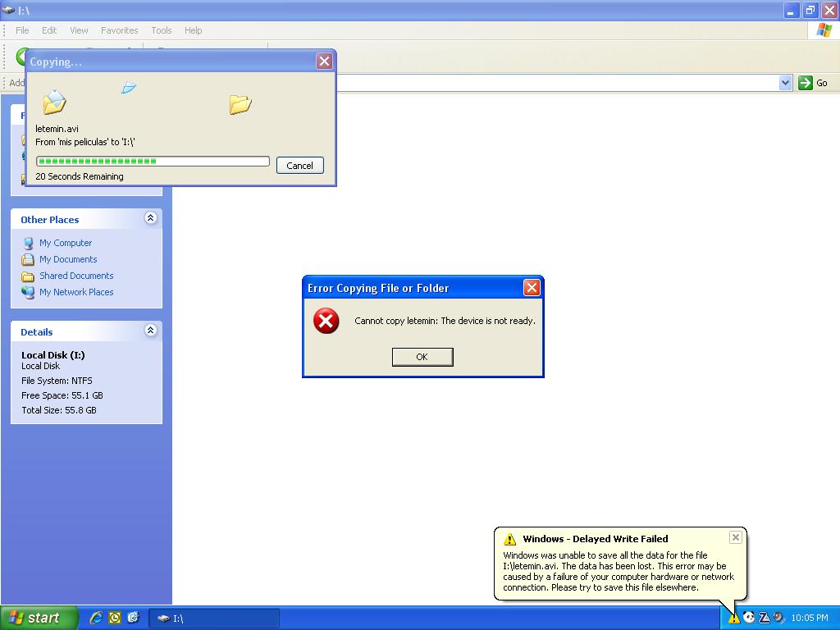Open My Network Places link
Viewport: 840px width, 630px height.
[76, 292]
